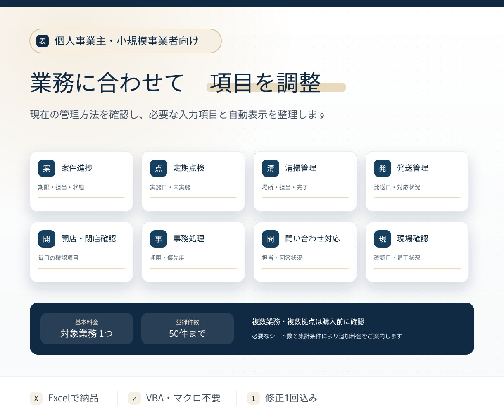Click the 業務に合わせて heading text

107,83
